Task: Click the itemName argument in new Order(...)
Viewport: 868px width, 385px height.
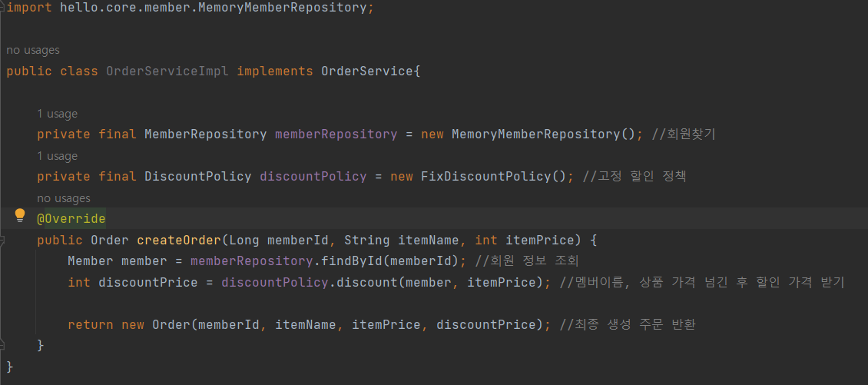Action: 306,324
